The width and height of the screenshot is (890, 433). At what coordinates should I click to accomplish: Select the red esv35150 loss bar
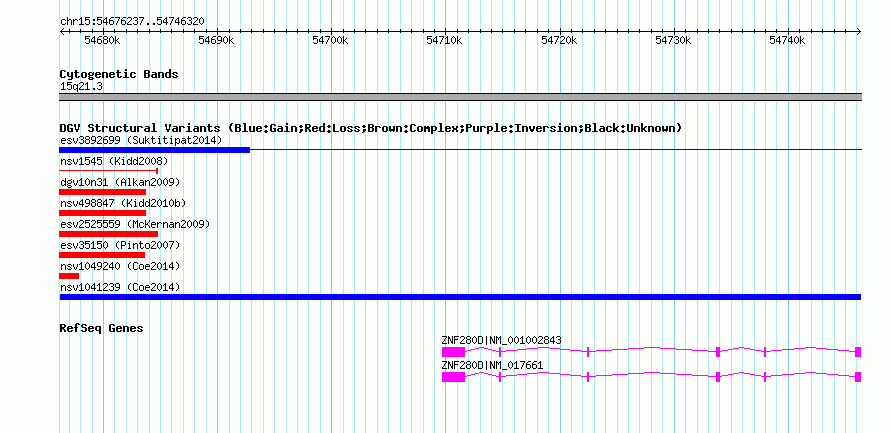(x=102, y=255)
